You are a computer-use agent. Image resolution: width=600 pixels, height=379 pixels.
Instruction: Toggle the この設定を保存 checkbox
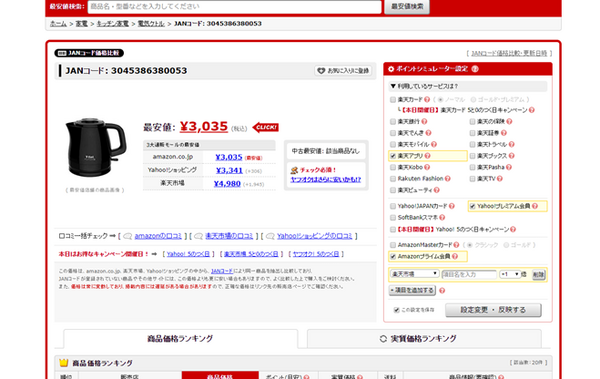(396, 310)
